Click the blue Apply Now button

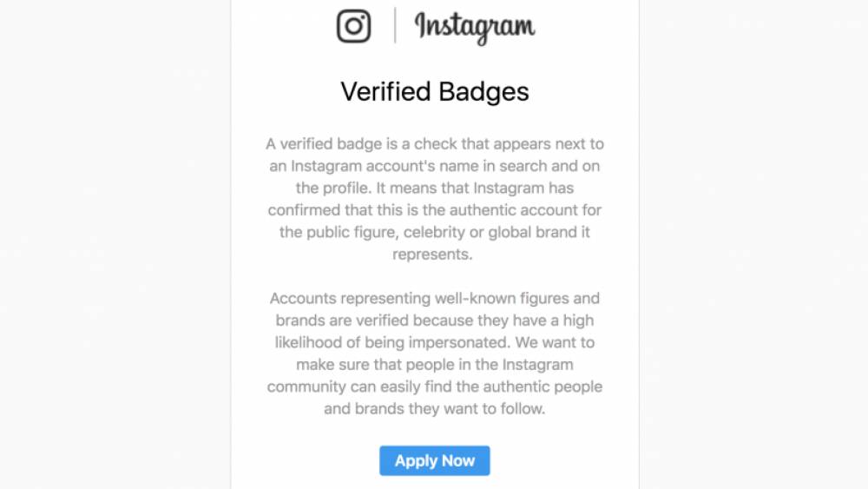(435, 460)
